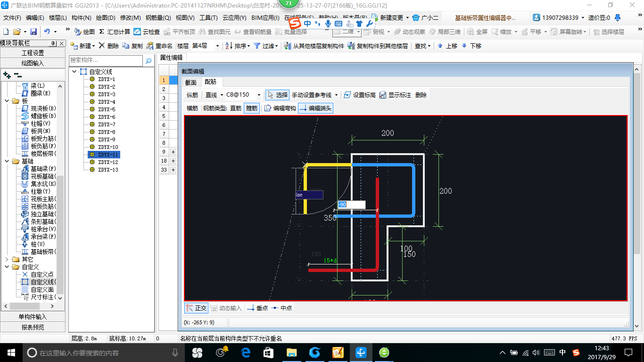Click 从其他楼层复制构件 button
Viewport: 644px width, 362px height.
[x=315, y=46]
